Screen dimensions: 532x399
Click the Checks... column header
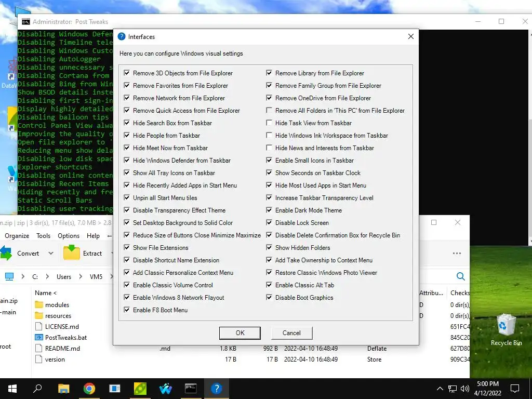460,293
